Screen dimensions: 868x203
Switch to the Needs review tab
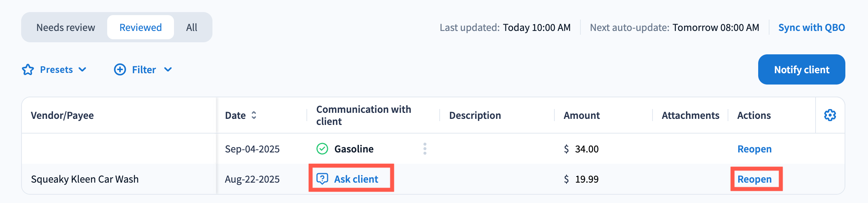point(66,28)
